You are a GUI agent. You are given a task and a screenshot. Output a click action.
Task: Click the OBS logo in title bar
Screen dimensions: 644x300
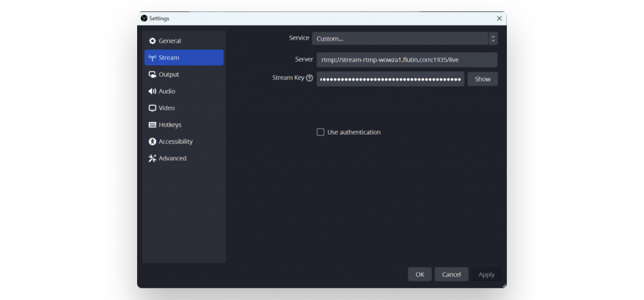(144, 18)
